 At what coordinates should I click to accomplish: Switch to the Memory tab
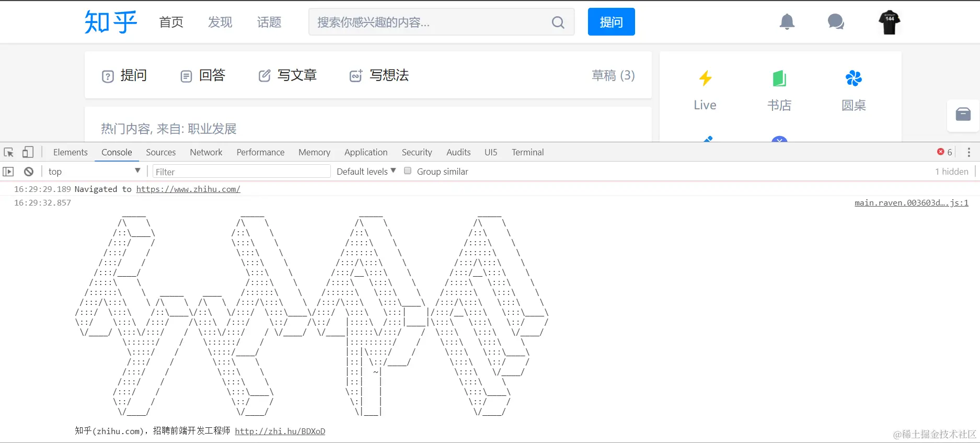(314, 152)
